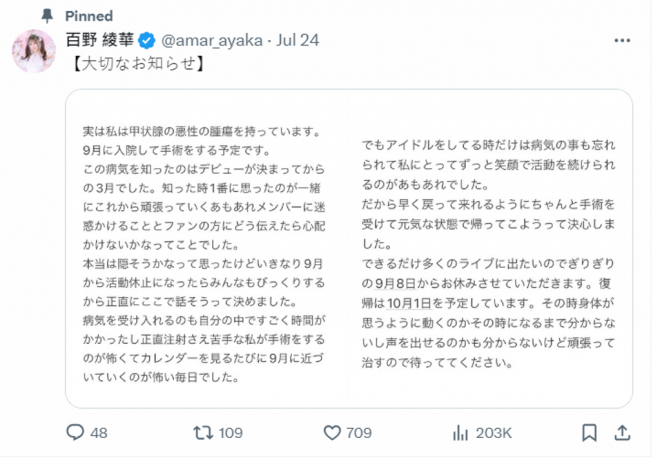The image size is (660, 458).
Task: Click the blue verified badge
Action: 145,41
